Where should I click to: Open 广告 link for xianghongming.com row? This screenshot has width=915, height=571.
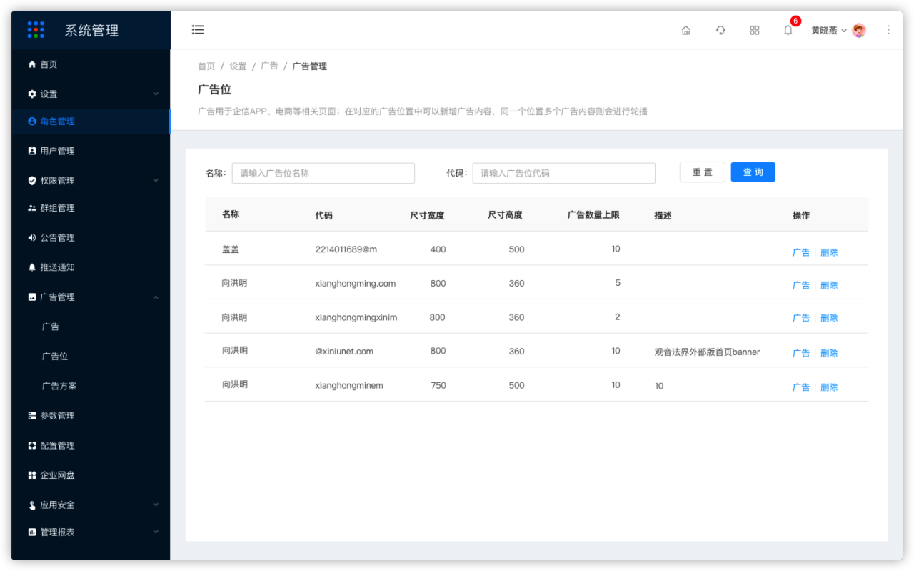coord(801,285)
